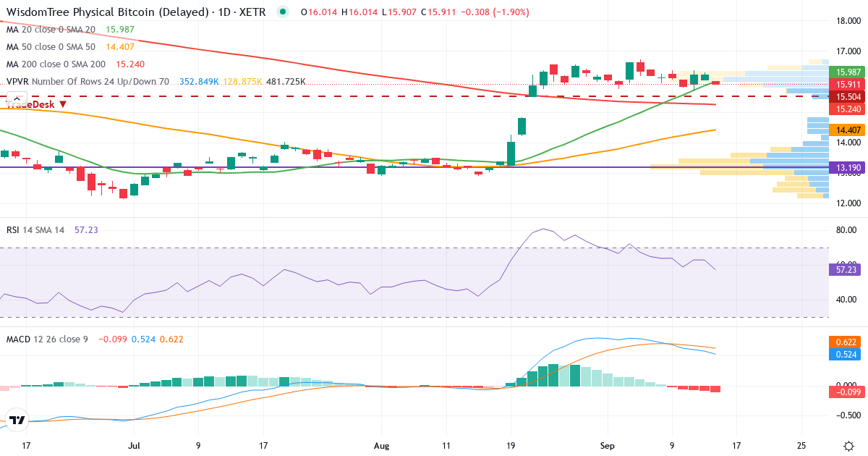The width and height of the screenshot is (868, 456).
Task: Click the Jul label on time axis
Action: pos(135,446)
